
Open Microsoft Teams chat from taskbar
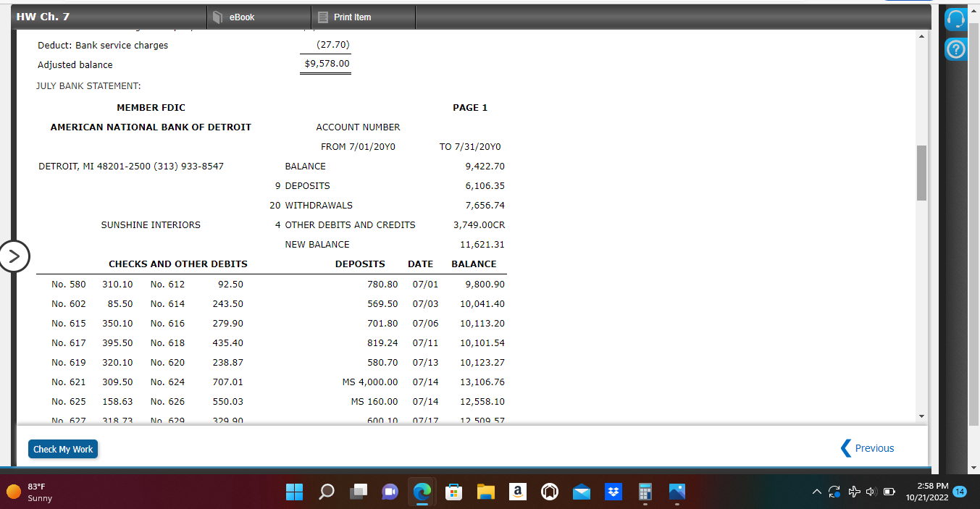point(390,492)
